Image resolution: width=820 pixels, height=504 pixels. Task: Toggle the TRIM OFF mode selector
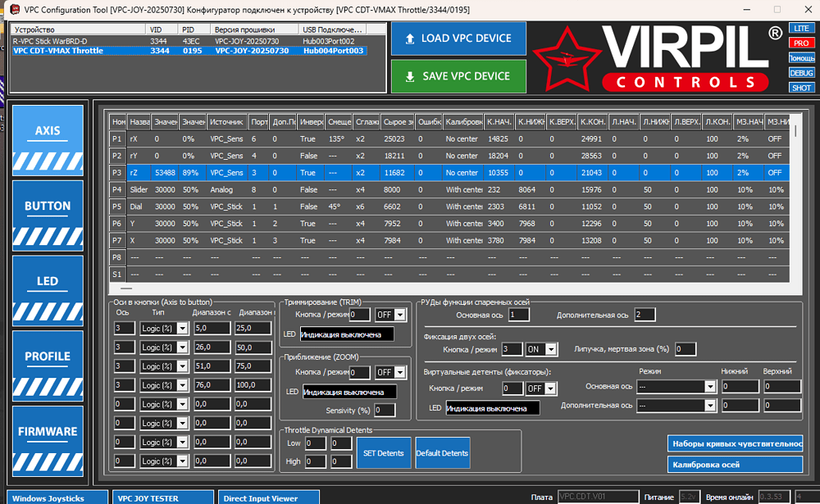(390, 315)
